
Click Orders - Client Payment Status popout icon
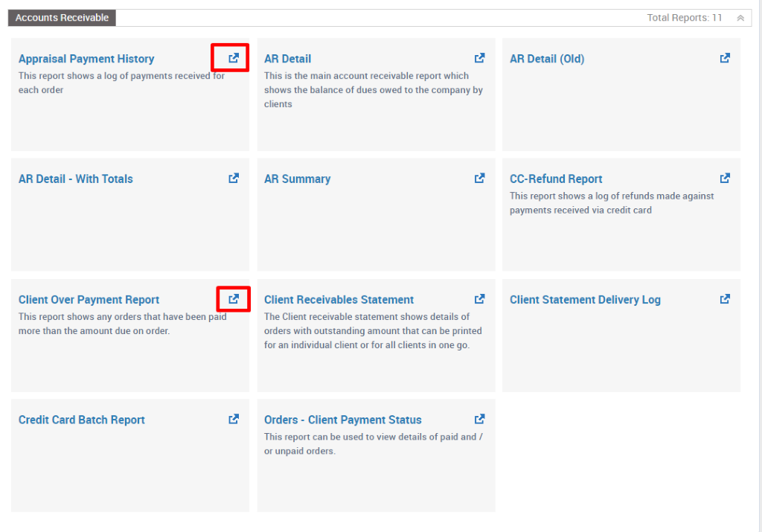[479, 420]
